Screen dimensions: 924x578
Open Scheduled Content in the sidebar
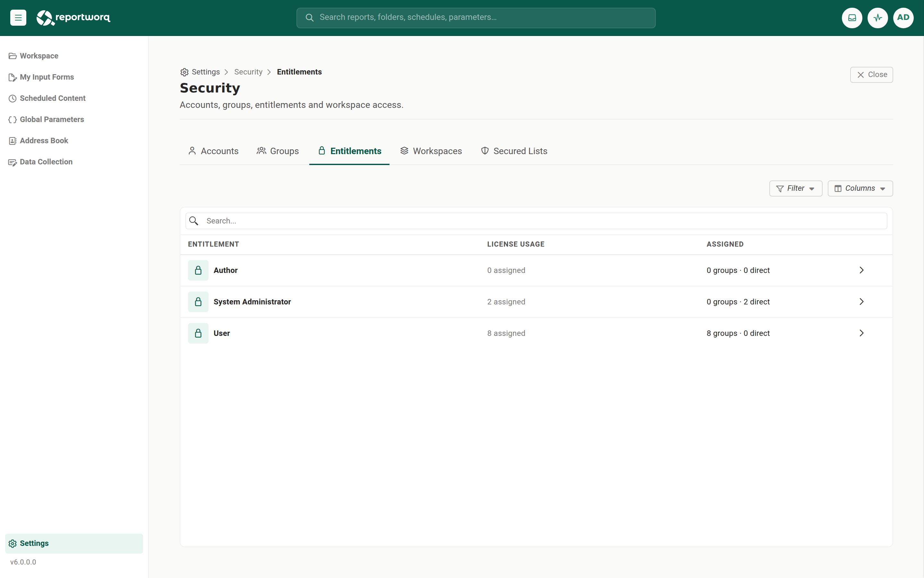point(74,99)
